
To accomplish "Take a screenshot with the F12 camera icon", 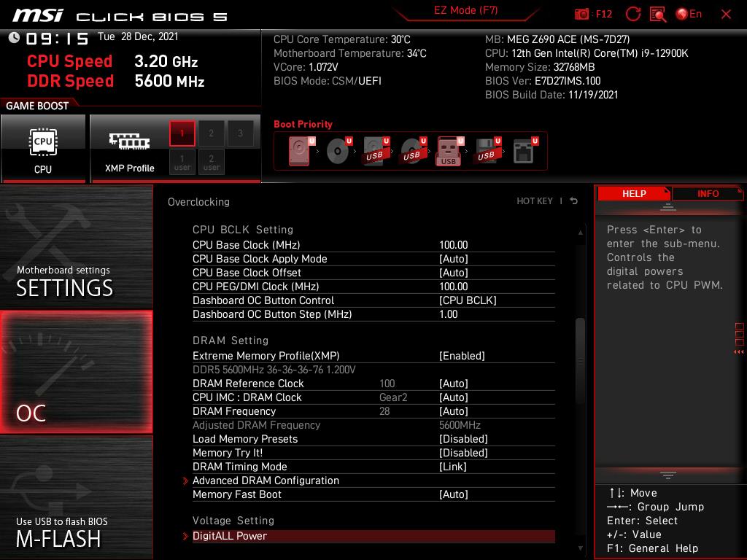I will [x=582, y=14].
